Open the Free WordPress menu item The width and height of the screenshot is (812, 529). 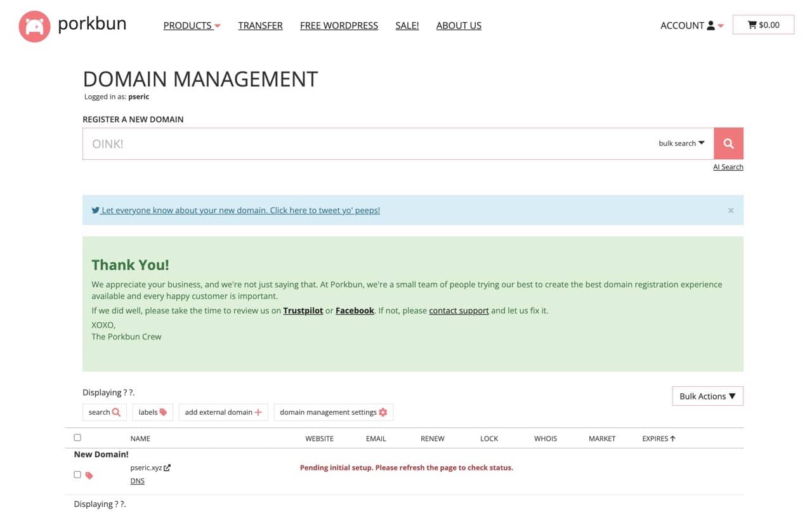339,25
